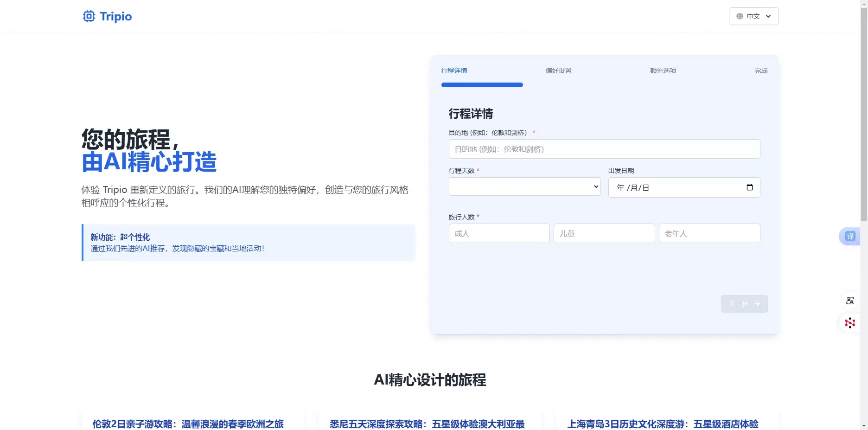This screenshot has width=868, height=430.
Task: Click the 下一步 next button
Action: (x=744, y=304)
